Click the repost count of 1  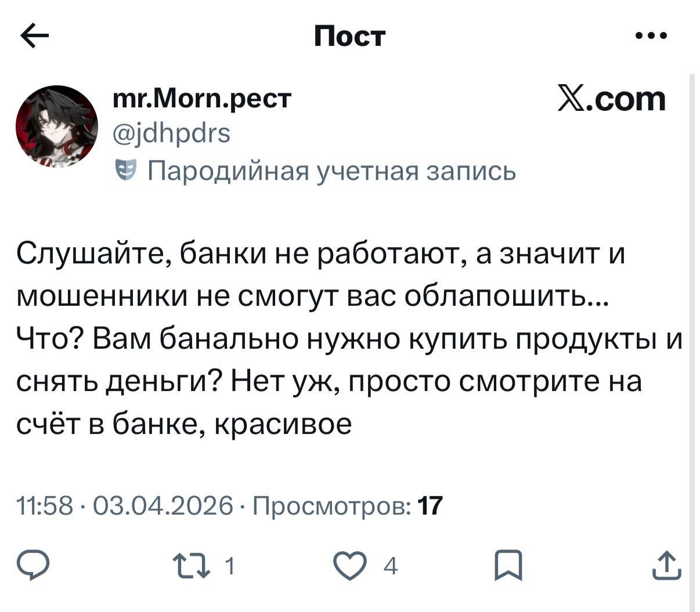(229, 566)
